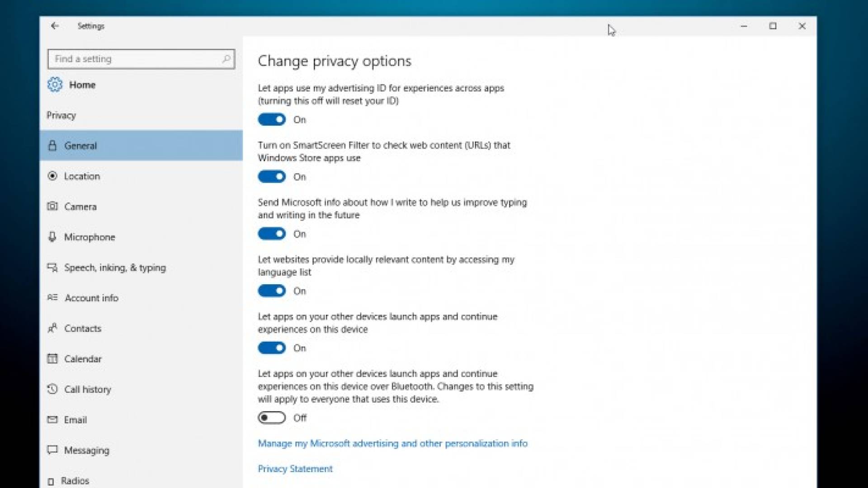Open the Manage my Microsoft advertising link

tap(392, 443)
